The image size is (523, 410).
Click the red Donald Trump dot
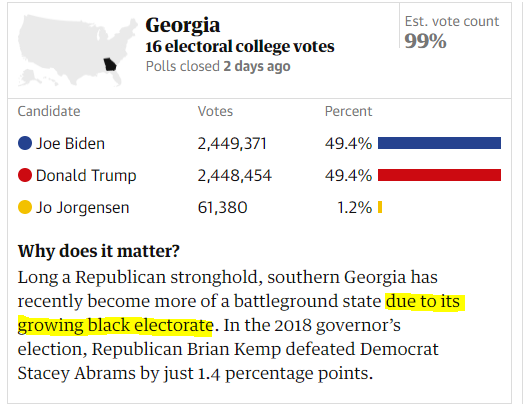(25, 175)
